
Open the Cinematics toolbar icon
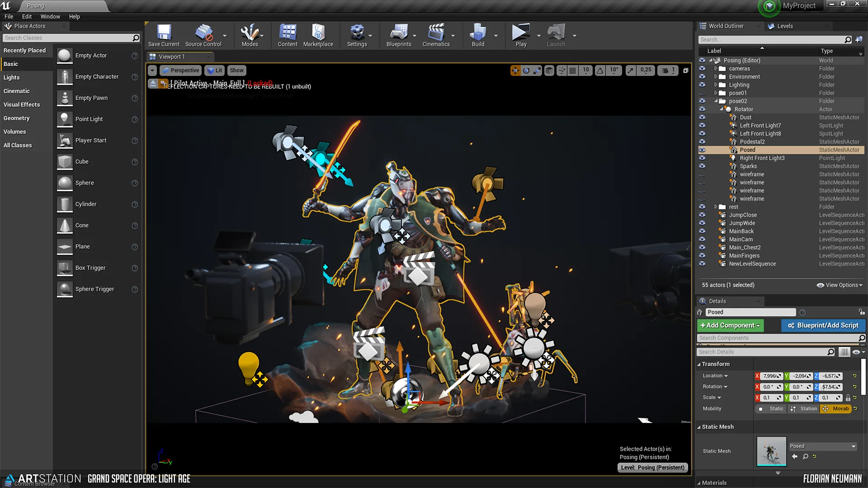click(436, 35)
